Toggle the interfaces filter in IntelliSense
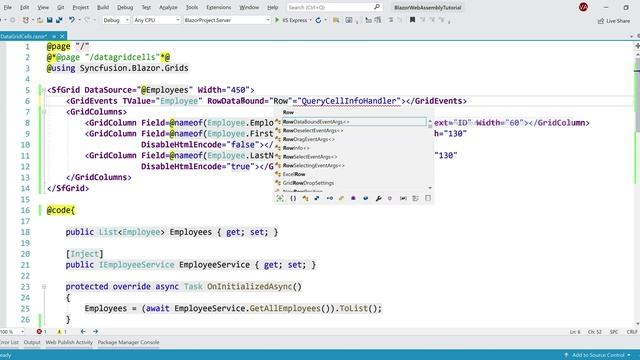 click(329, 198)
